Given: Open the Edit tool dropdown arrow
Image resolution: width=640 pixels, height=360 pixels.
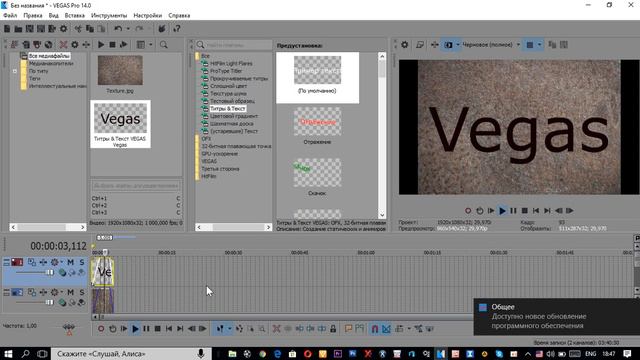Looking at the screenshot, I should click(230, 329).
